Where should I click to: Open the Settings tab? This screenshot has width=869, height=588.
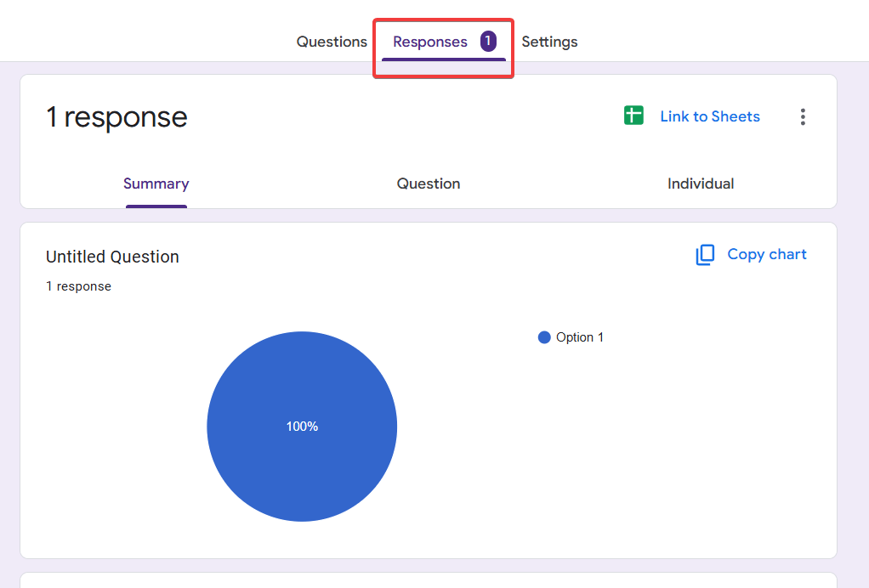coord(549,42)
